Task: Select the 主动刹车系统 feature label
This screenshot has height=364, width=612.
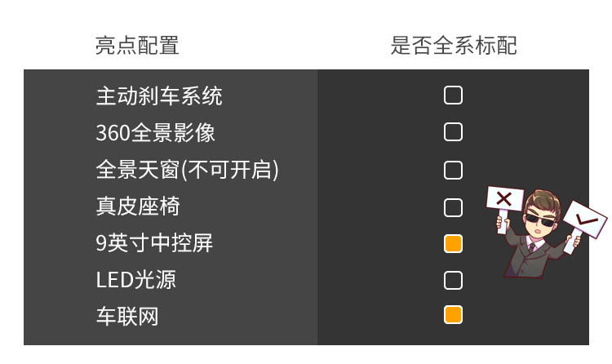Action: (x=159, y=96)
